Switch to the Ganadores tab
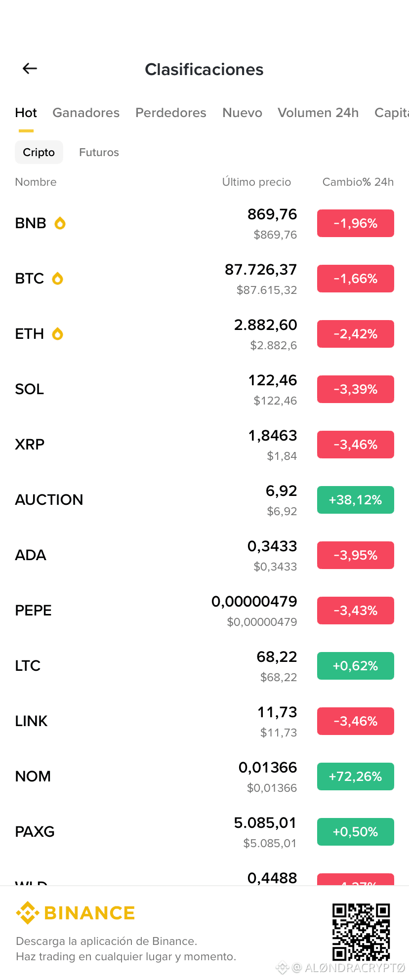Screen dimensions: 409x980 coord(86,113)
